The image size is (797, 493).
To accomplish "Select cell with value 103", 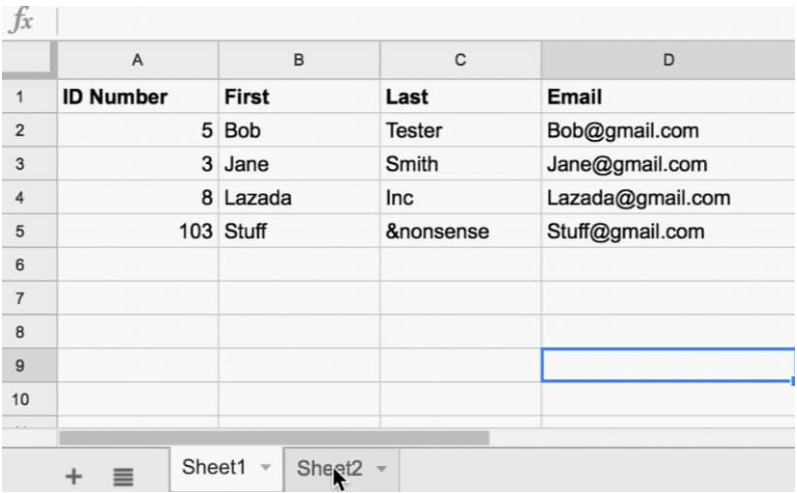I will coord(138,231).
